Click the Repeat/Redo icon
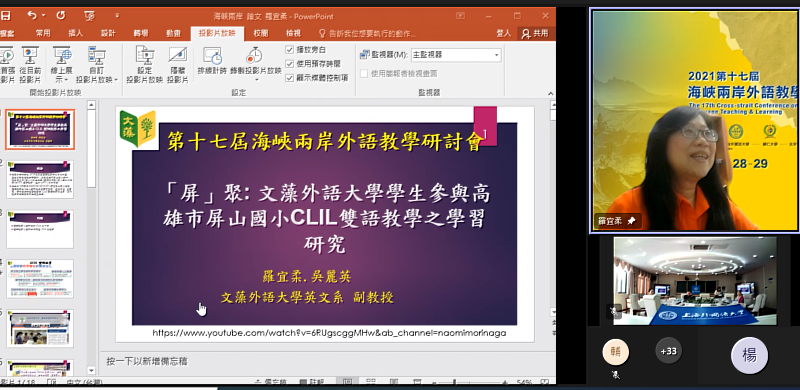Screen dimensions: 800x390 coord(61,16)
